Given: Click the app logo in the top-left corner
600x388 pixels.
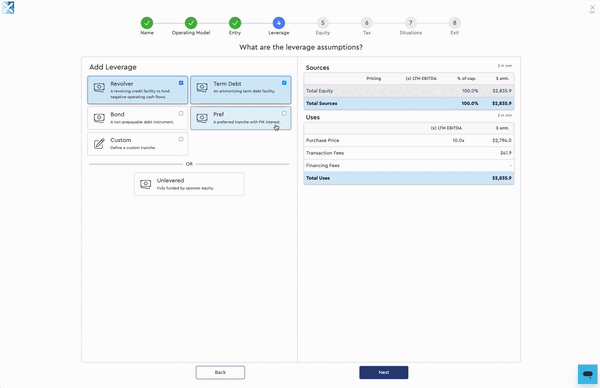Looking at the screenshot, I should (x=8, y=8).
